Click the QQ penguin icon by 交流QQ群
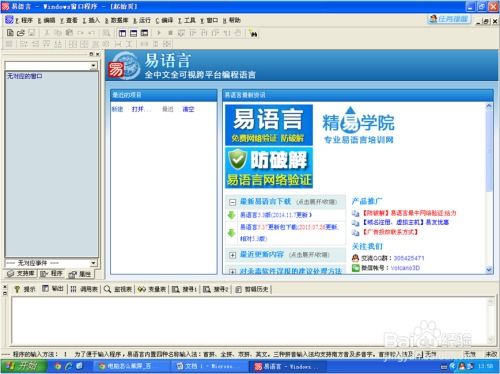This screenshot has width=500, height=374. (356, 258)
